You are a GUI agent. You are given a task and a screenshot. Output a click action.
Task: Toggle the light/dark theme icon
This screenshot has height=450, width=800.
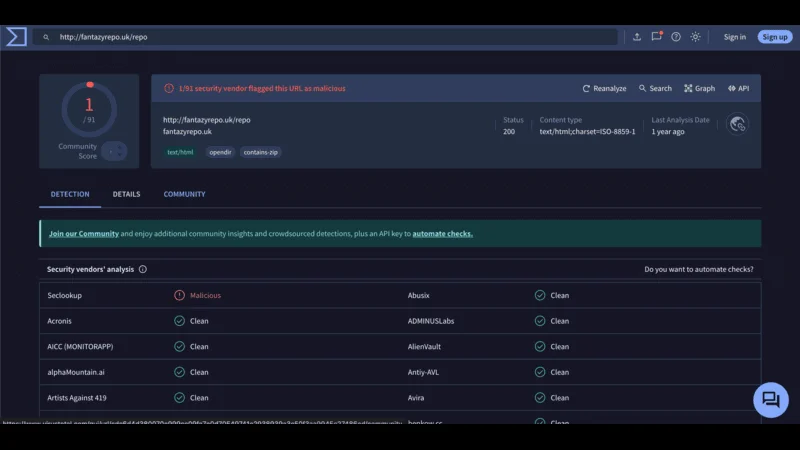(x=696, y=37)
